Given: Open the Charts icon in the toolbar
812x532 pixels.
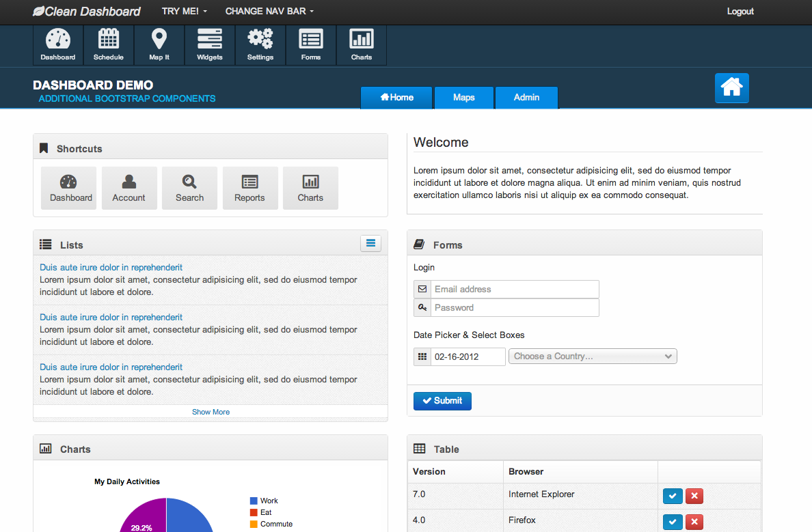Looking at the screenshot, I should [x=362, y=44].
